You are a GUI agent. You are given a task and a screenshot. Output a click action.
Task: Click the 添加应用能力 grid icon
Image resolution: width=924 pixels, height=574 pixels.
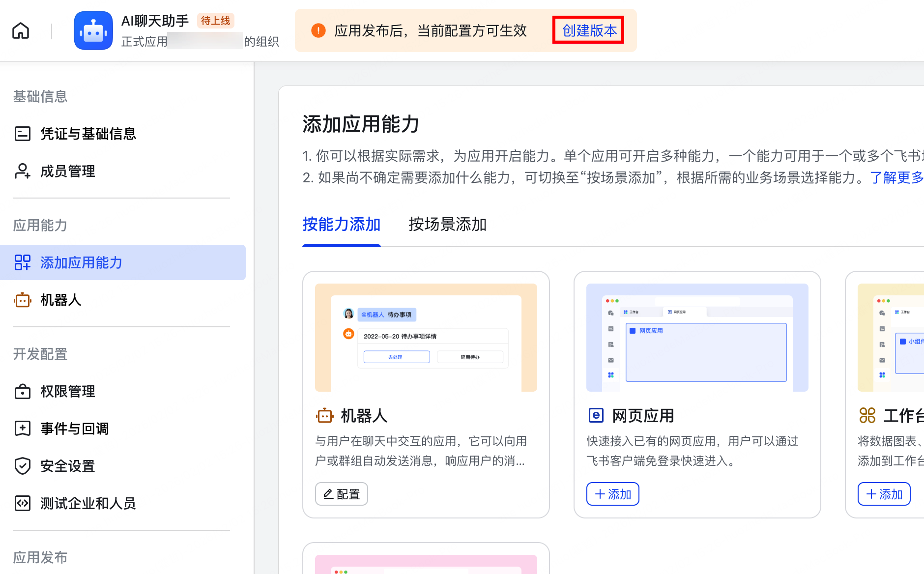click(x=22, y=262)
